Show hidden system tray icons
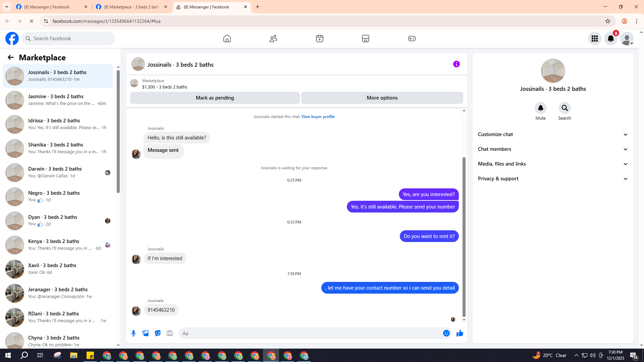The image size is (644, 362). click(576, 355)
